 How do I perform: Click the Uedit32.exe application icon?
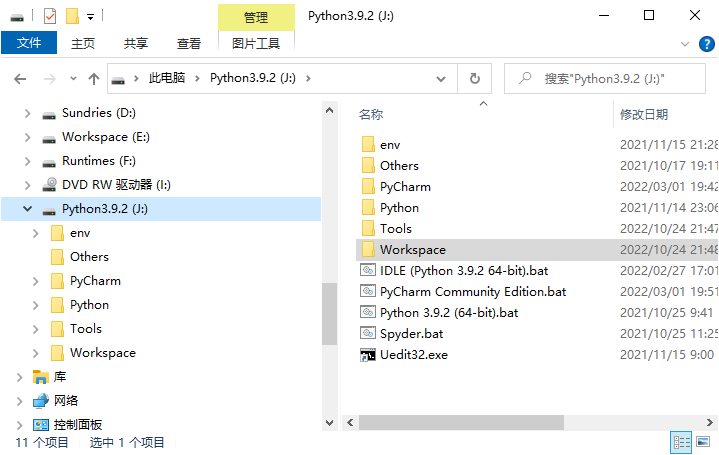pyautogui.click(x=367, y=355)
